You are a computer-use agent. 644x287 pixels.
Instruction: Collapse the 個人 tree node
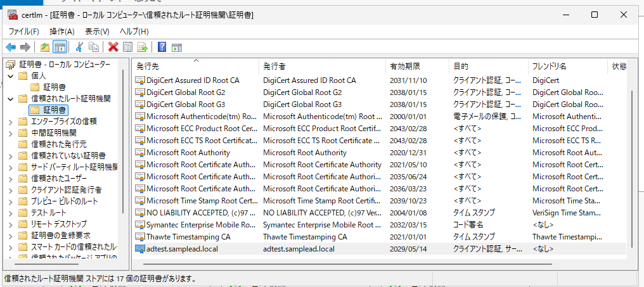(11, 76)
